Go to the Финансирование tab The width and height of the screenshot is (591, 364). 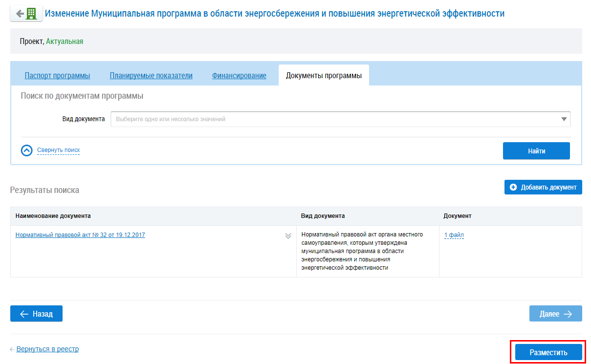[x=239, y=76]
